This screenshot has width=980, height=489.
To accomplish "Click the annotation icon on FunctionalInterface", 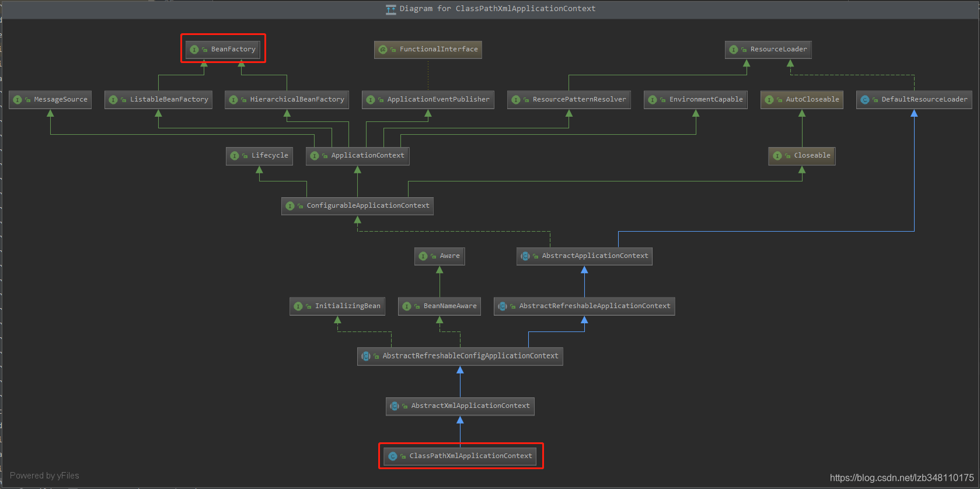I will coord(383,50).
